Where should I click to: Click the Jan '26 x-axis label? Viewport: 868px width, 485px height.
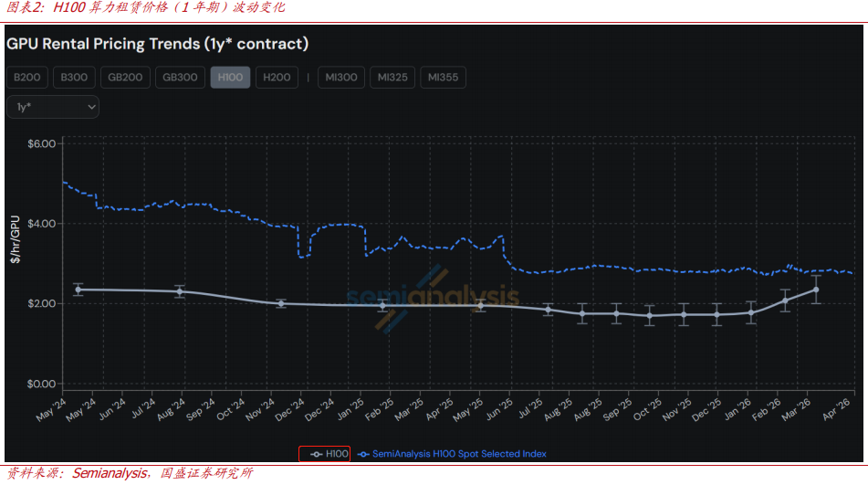tap(737, 409)
